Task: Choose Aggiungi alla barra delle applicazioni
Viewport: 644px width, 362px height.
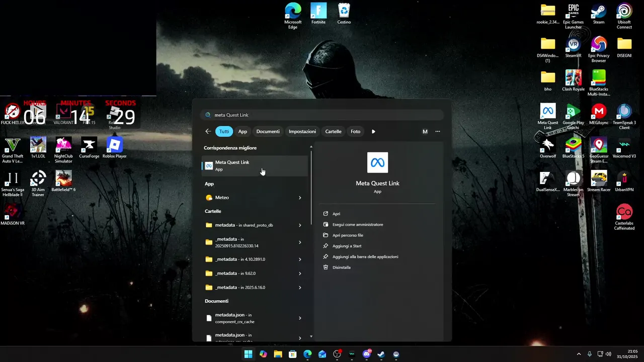Action: coord(365,256)
